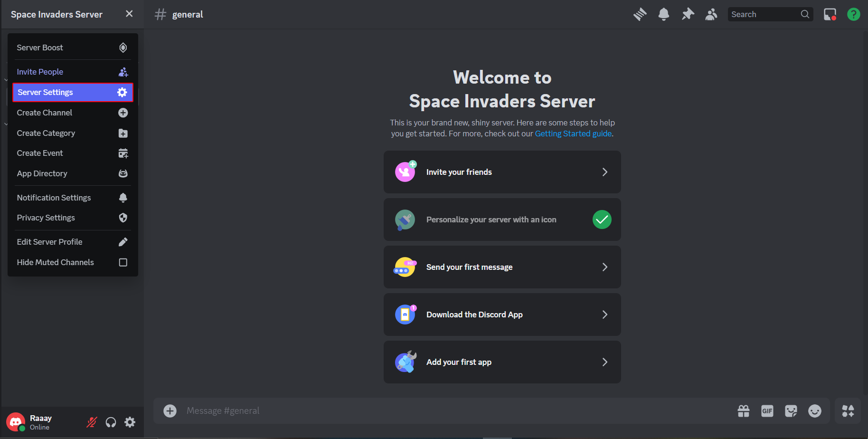Image resolution: width=868 pixels, height=439 pixels.
Task: Select Invite People menu item
Action: pos(73,72)
